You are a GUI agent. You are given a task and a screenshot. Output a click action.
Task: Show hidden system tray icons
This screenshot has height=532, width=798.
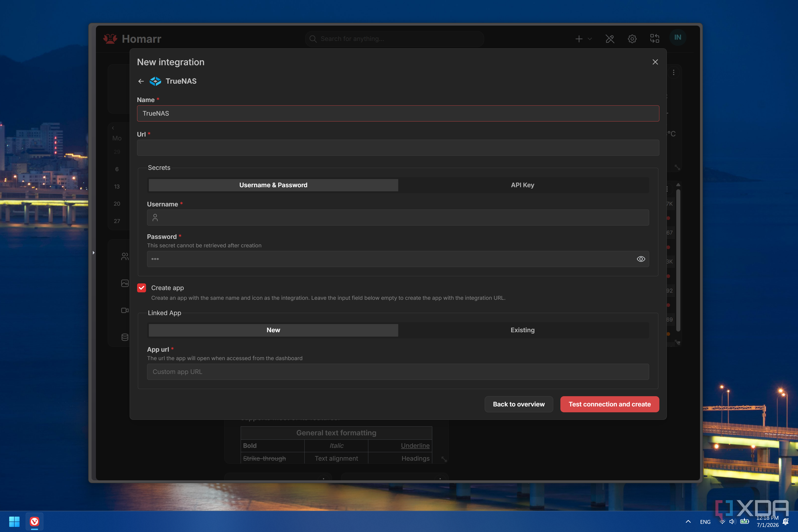(688, 522)
